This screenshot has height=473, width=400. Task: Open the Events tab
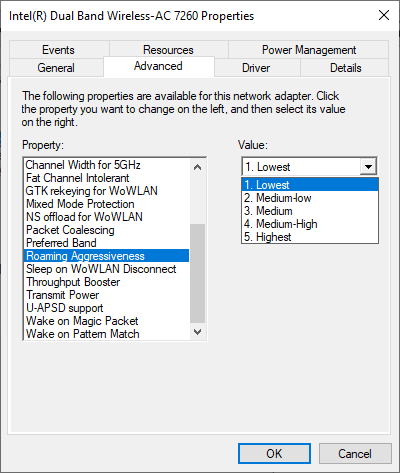[x=59, y=50]
